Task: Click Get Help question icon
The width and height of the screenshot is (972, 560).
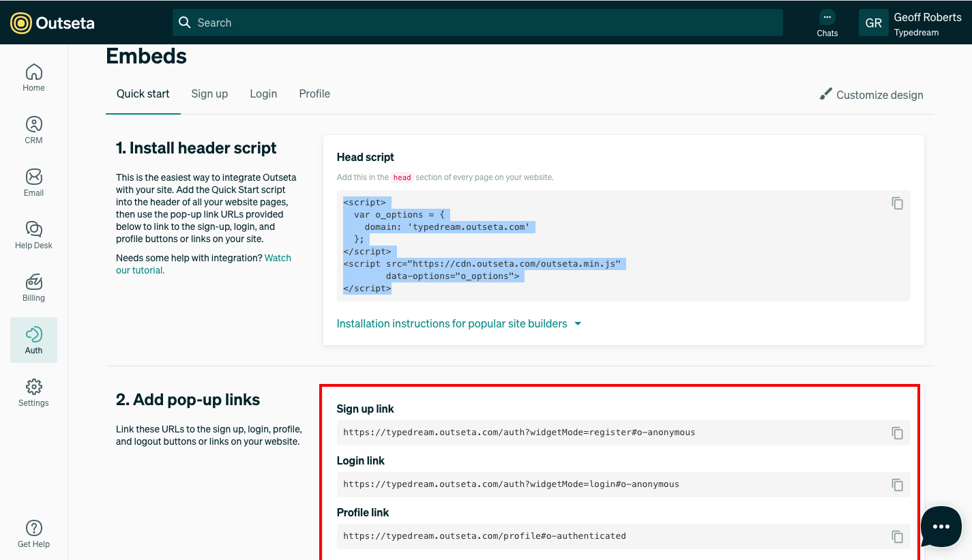Action: (33, 528)
